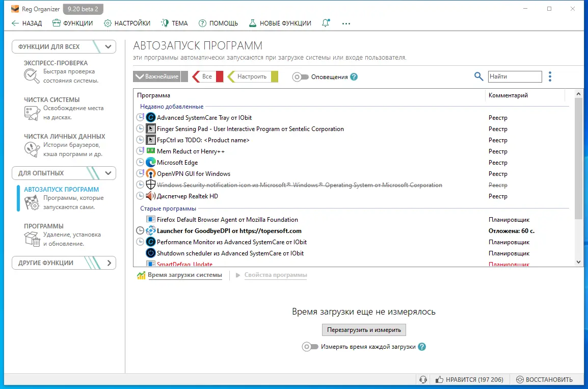Click the Найти search input field
This screenshot has width=588, height=389.
point(515,76)
